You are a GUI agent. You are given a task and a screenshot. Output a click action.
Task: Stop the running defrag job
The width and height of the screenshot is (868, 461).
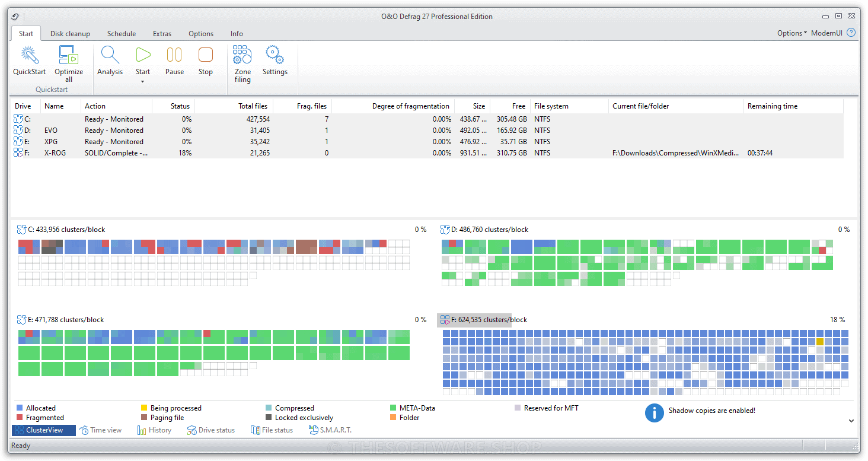point(206,61)
